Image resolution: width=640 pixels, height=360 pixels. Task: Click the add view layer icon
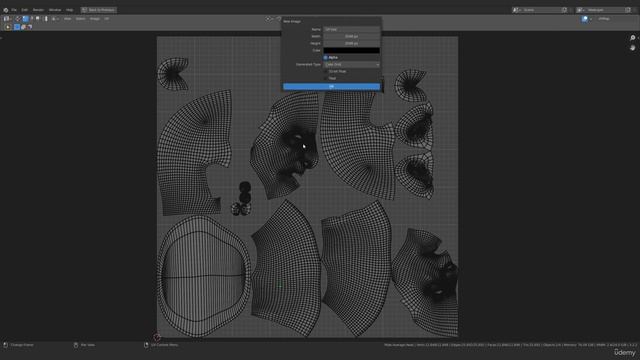pyautogui.click(x=628, y=10)
